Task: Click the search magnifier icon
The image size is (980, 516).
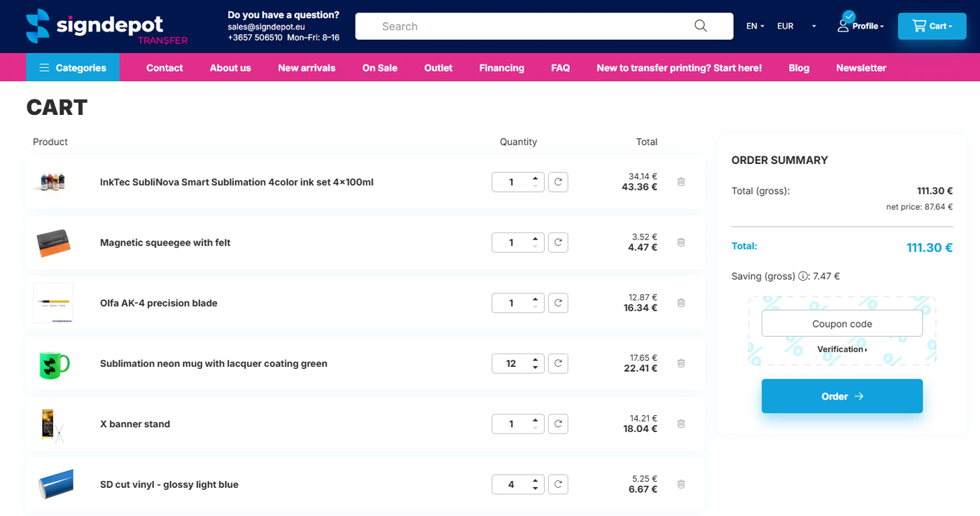Action: (700, 26)
